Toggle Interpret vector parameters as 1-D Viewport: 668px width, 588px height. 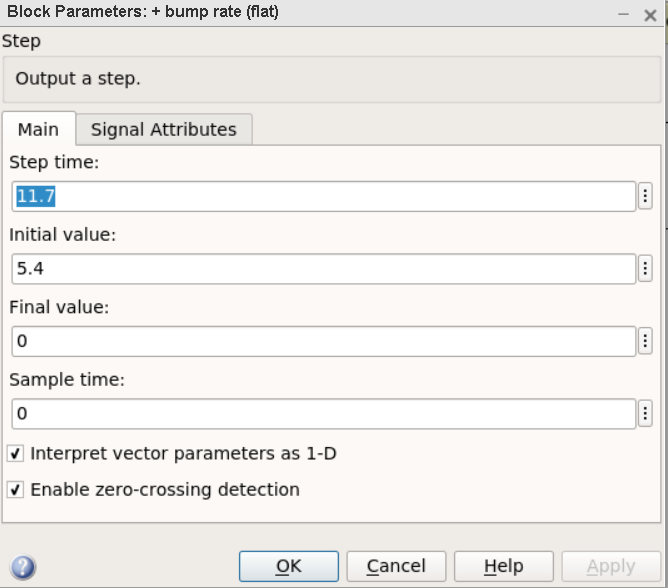(15, 453)
